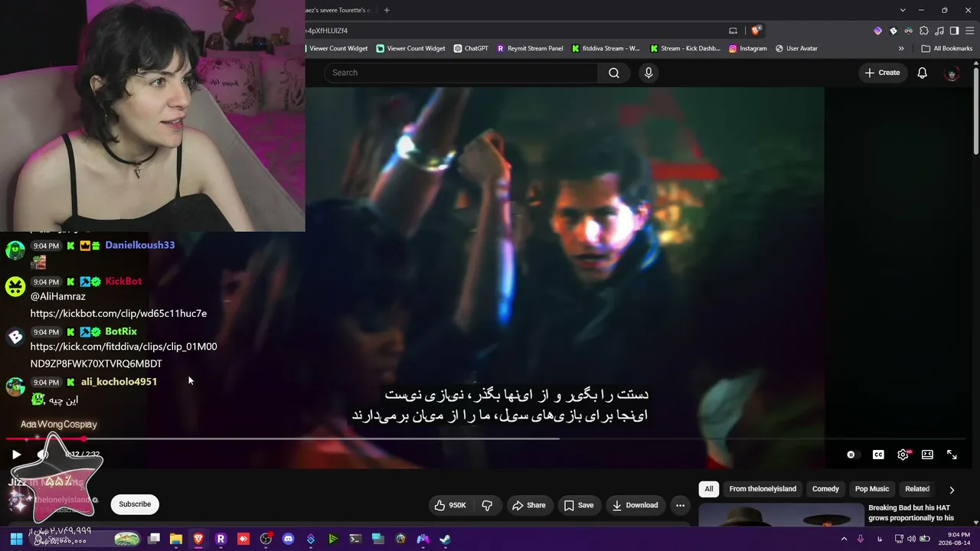
Task: Open the tab search dropdown arrow
Action: [x=903, y=10]
